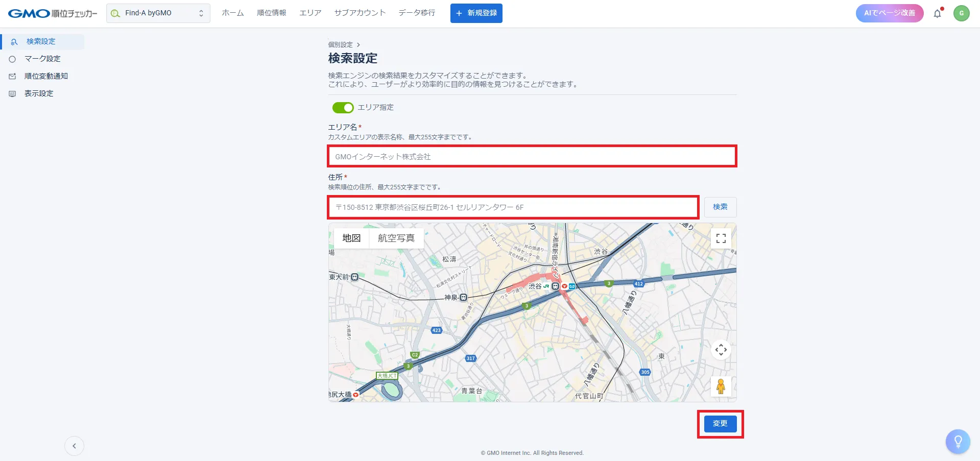The height and width of the screenshot is (461, 980).
Task: Focus the エリア名 input field
Action: click(x=532, y=156)
